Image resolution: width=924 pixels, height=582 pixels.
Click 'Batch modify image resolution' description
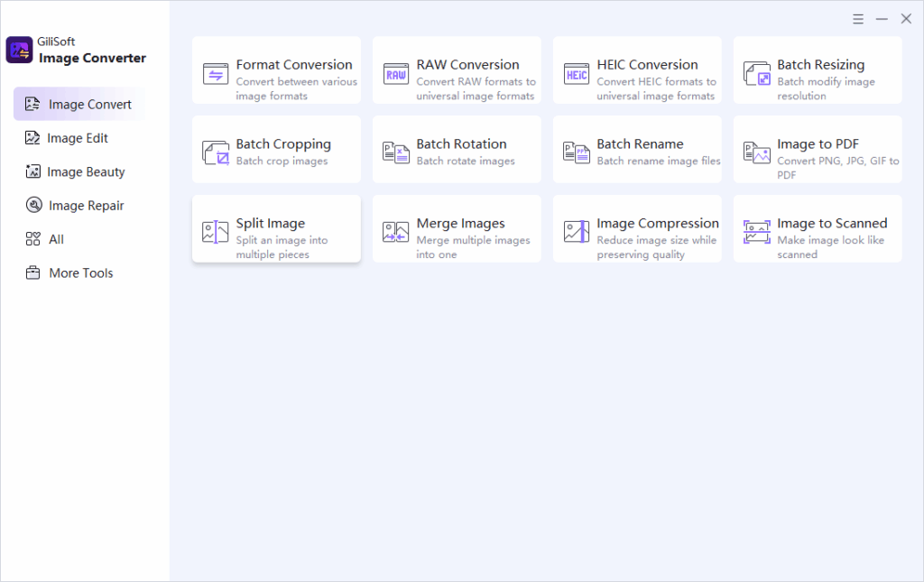(x=827, y=89)
